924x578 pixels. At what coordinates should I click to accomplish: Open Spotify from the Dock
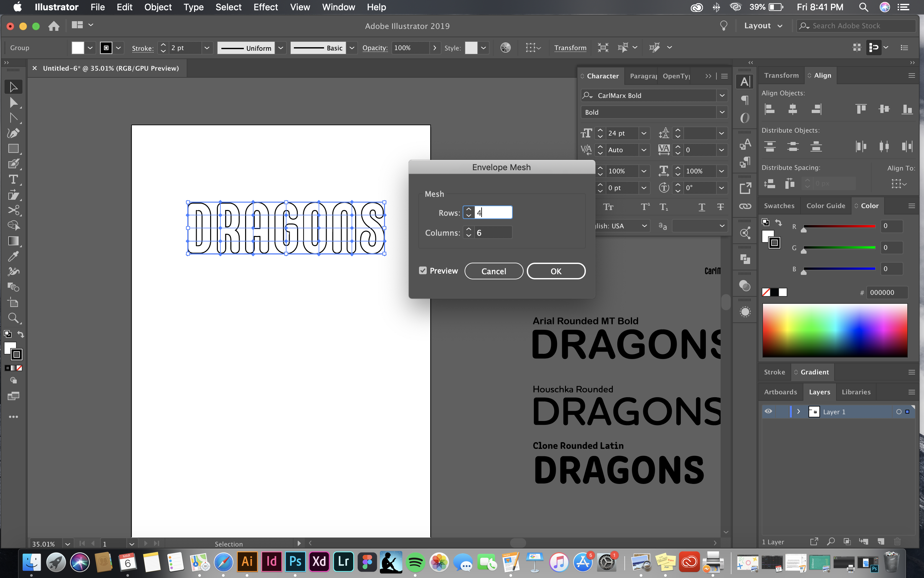point(415,562)
